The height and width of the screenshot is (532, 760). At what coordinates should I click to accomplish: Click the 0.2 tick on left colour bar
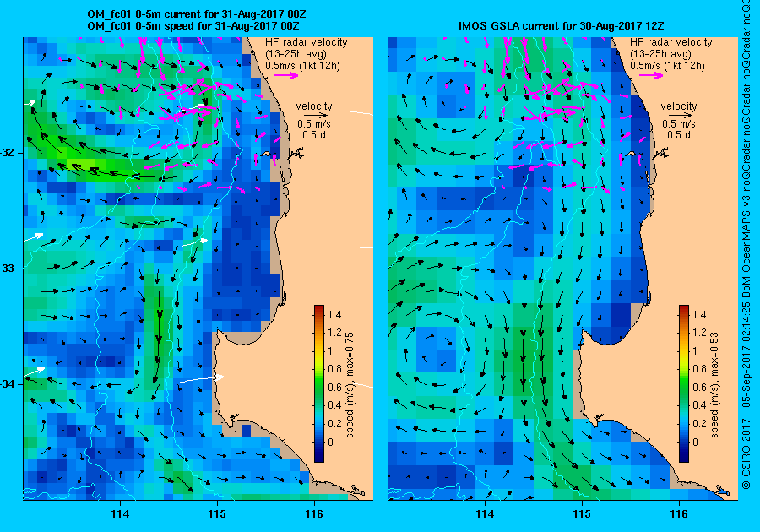334,423
